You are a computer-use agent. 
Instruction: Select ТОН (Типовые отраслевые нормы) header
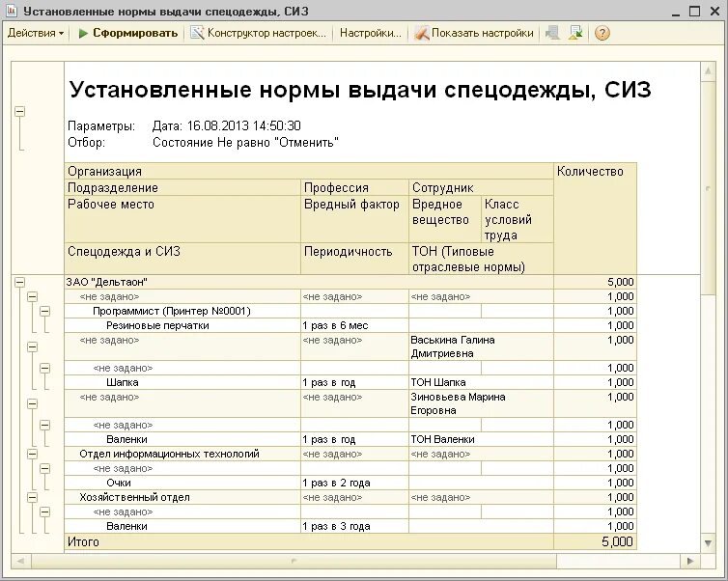pyautogui.click(x=481, y=259)
